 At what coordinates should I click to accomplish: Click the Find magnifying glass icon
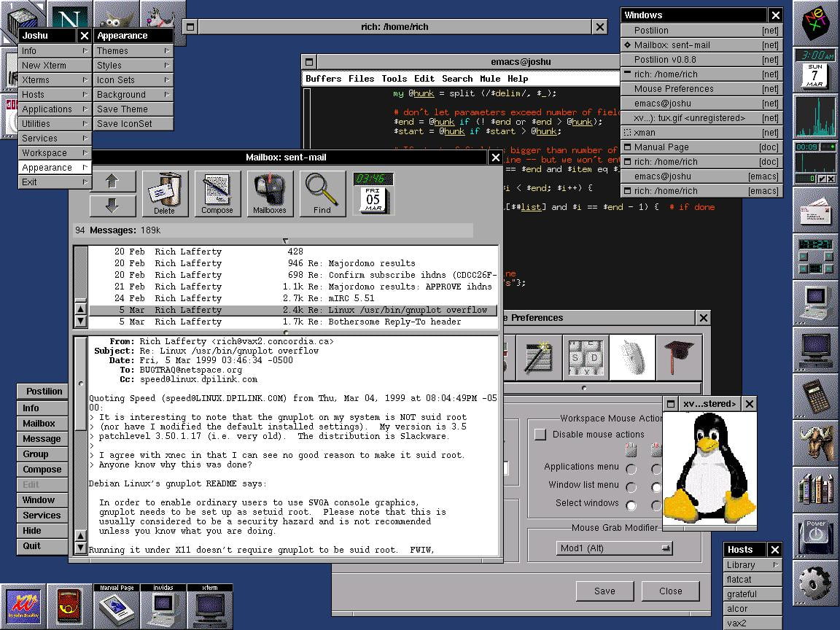pyautogui.click(x=322, y=192)
